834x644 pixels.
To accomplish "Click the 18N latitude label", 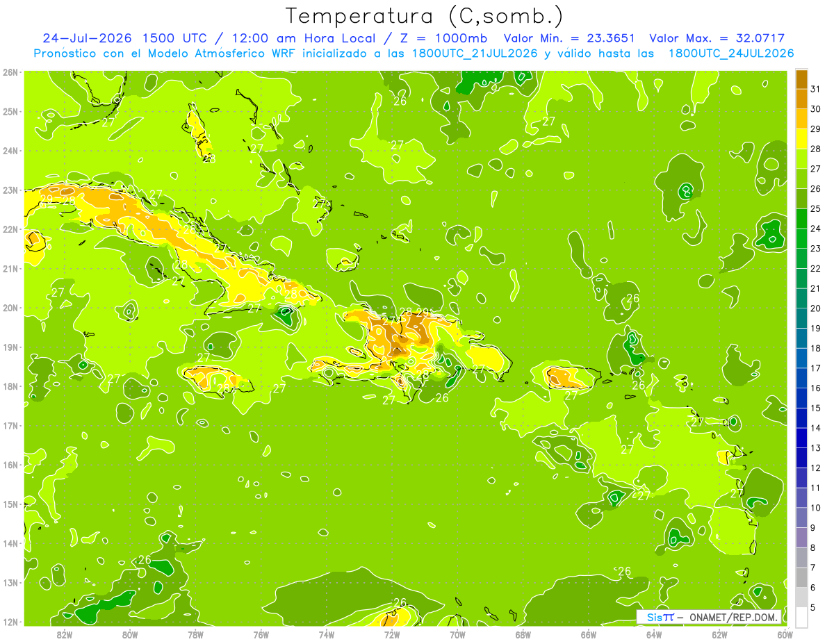I will 10,386.
